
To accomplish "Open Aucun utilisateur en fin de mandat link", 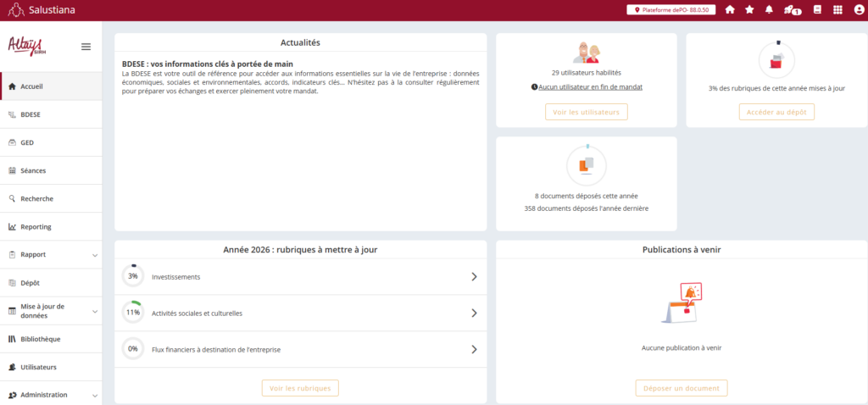I will coord(590,87).
